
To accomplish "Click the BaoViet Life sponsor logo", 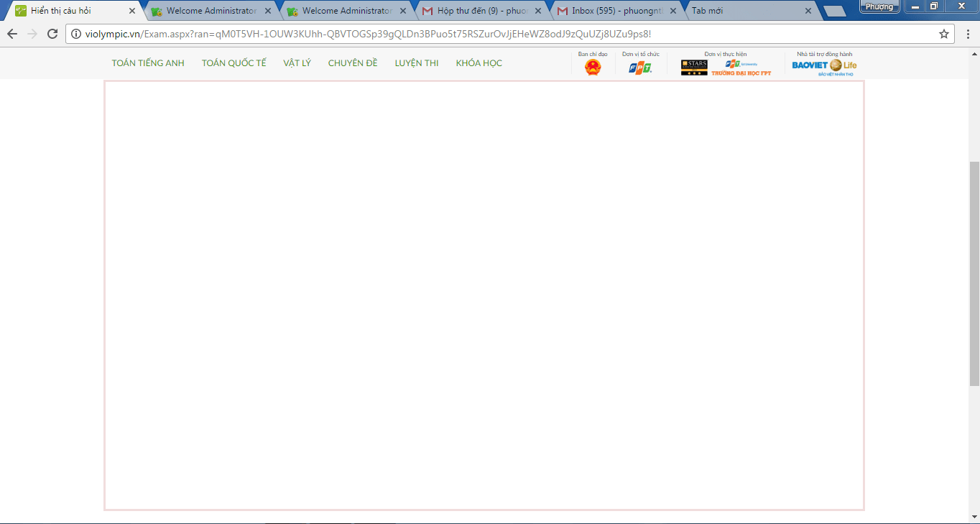I will coord(824,66).
